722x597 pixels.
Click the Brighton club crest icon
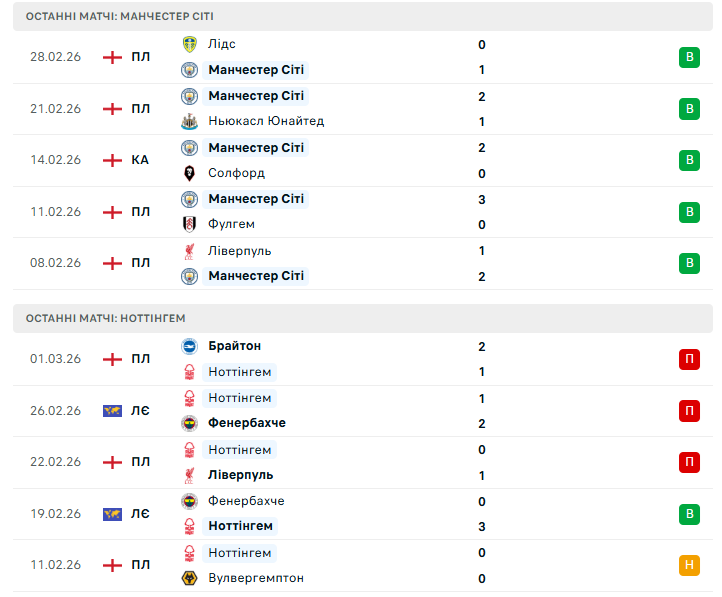(x=189, y=346)
